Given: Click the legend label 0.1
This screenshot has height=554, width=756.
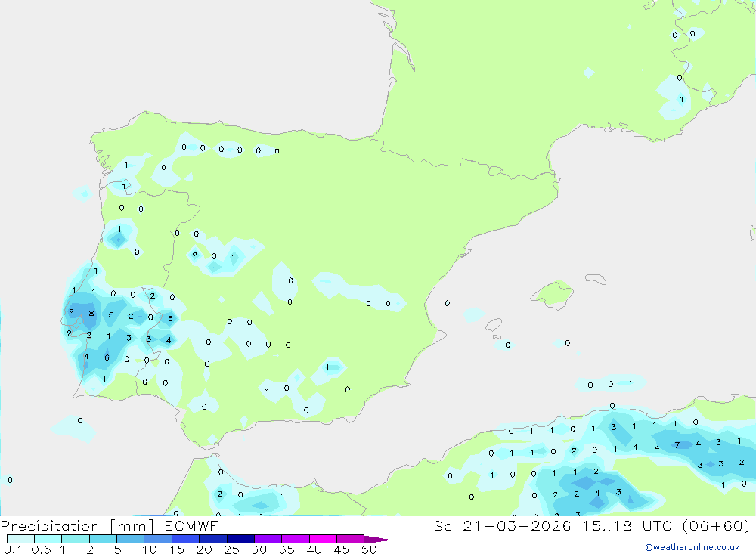Looking at the screenshot, I should tap(13, 549).
